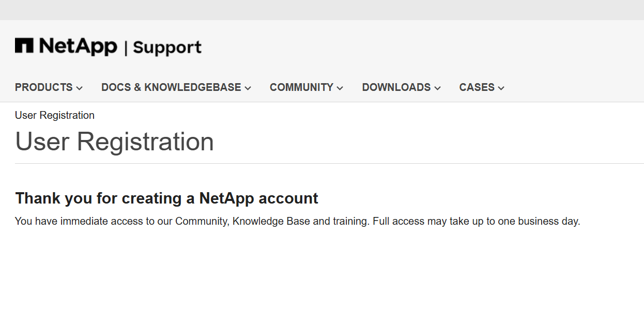Click the small User Registration breadcrumb
The width and height of the screenshot is (644, 327).
point(55,115)
